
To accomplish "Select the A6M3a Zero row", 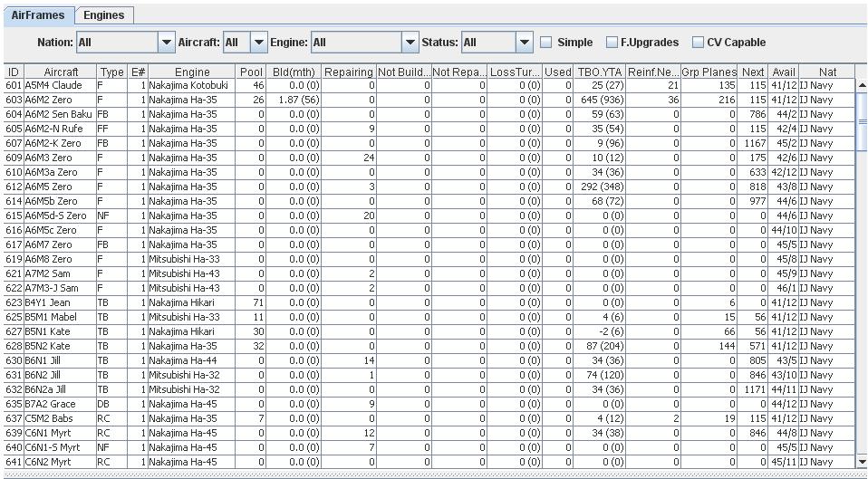I will pos(429,172).
